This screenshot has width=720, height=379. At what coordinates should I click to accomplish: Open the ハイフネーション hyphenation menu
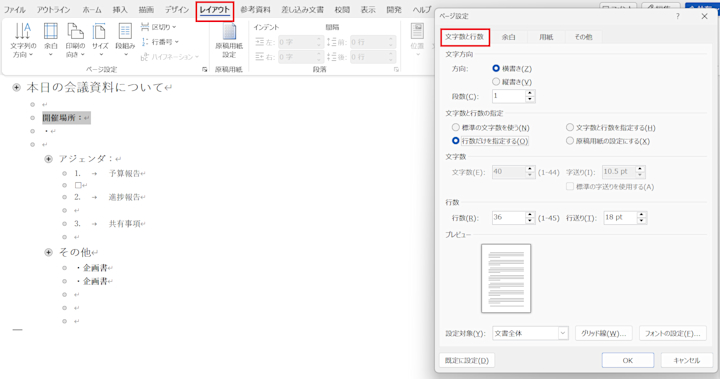point(170,57)
